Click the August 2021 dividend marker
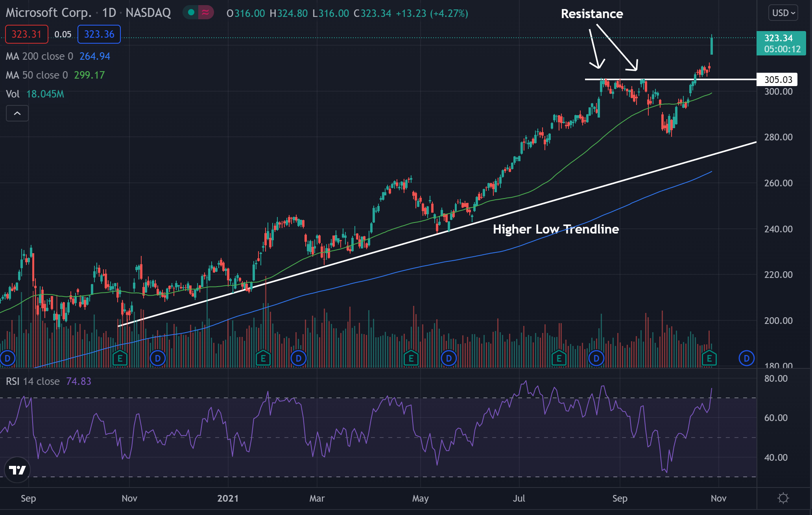The image size is (812, 515). click(x=596, y=358)
